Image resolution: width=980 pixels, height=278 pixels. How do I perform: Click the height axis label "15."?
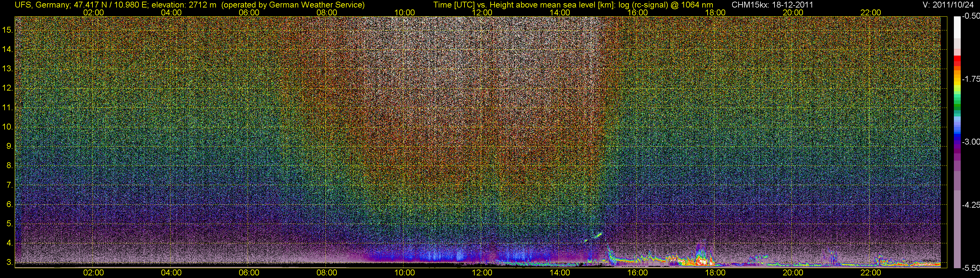[8, 30]
